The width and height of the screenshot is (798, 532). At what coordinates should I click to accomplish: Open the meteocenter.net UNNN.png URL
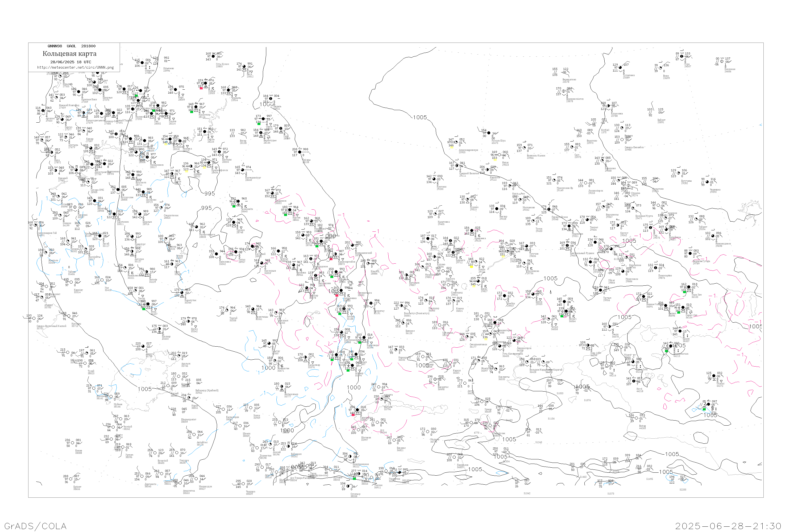pos(75,68)
